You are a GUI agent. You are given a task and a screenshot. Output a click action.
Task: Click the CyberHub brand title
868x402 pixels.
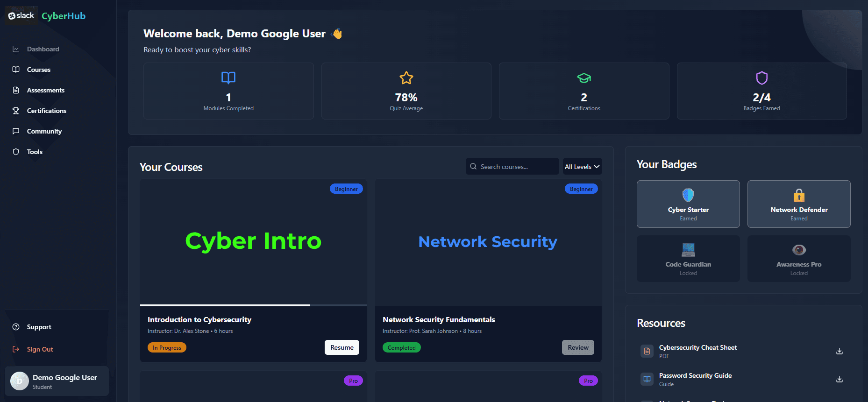point(64,16)
